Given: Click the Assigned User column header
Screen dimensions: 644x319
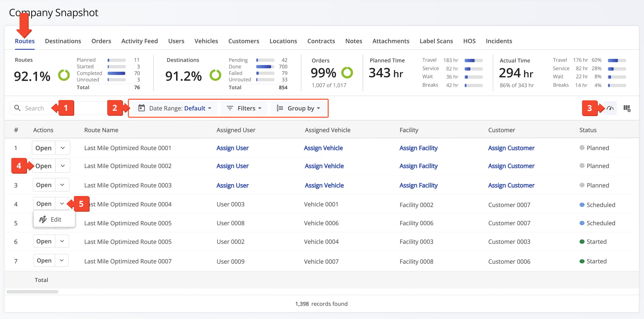Looking at the screenshot, I should 236,130.
